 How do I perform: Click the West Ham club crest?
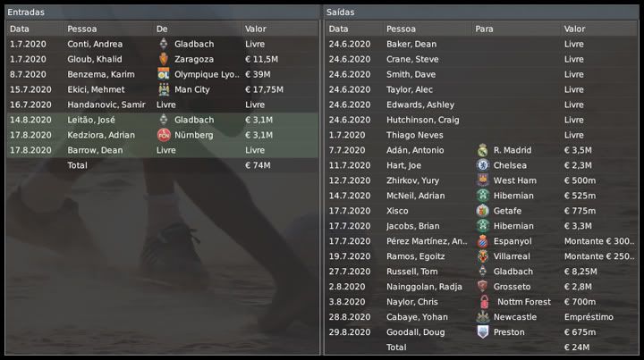tap(483, 180)
